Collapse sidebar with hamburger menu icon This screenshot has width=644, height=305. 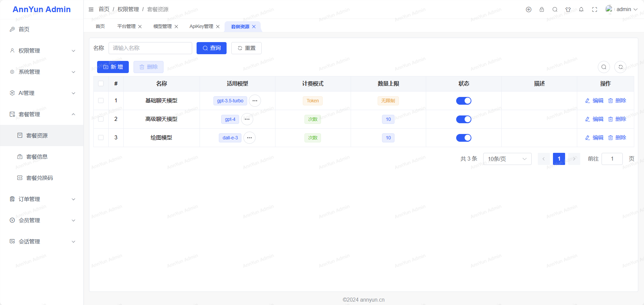pos(91,9)
